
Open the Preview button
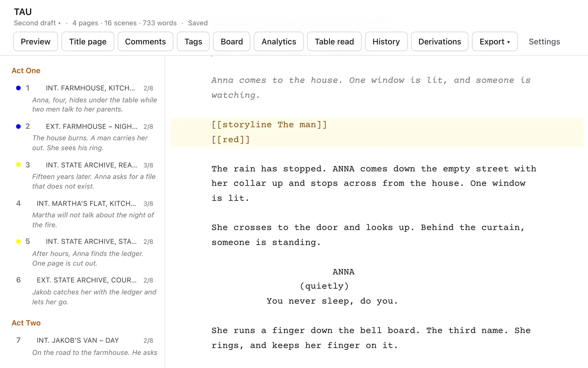coord(36,42)
